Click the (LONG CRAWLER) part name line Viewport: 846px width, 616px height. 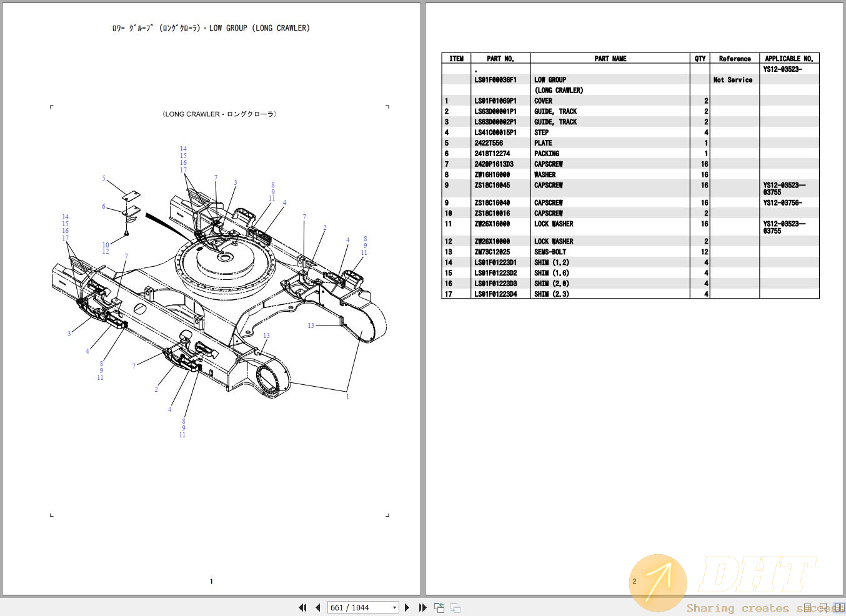pos(559,91)
